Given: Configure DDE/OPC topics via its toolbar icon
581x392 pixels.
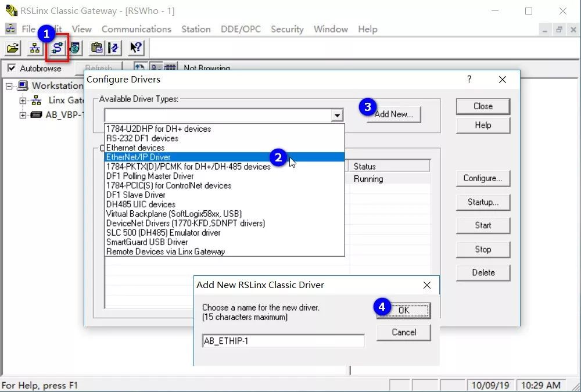Looking at the screenshot, I should (113, 48).
